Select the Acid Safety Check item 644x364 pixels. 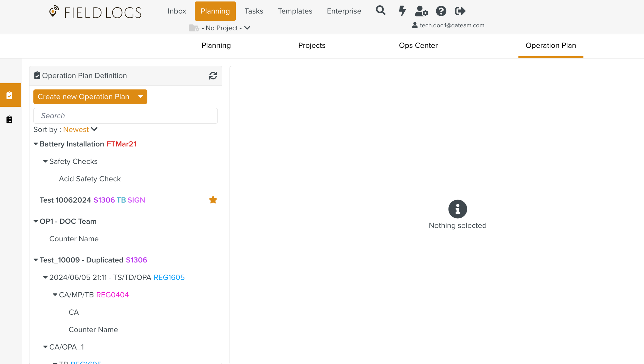tap(90, 179)
